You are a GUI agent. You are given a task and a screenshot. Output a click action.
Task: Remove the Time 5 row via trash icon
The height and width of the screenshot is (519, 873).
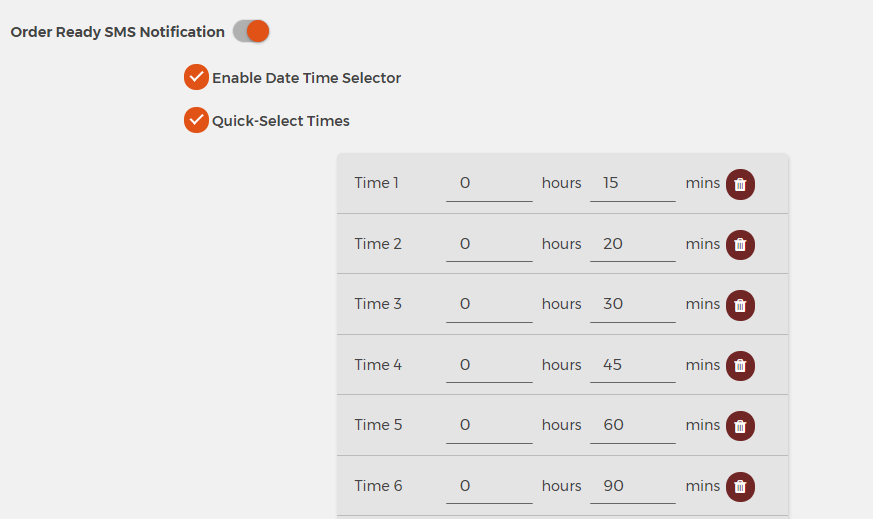pyautogui.click(x=740, y=426)
